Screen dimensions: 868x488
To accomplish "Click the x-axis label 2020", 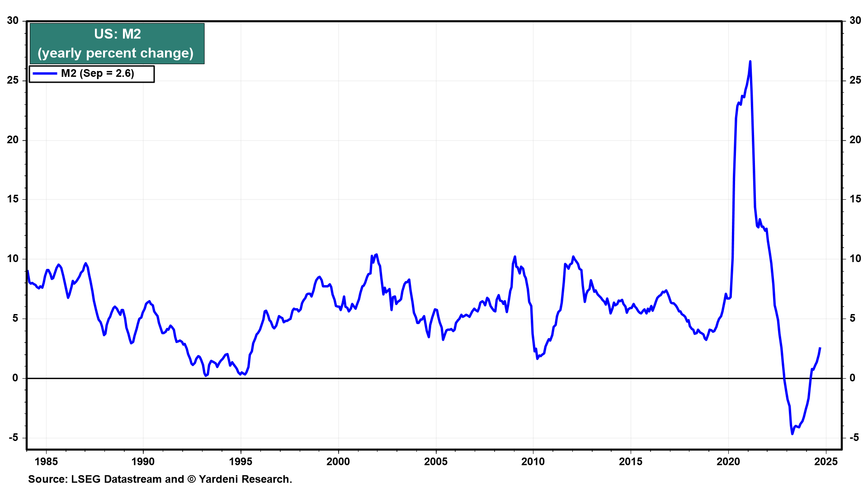I will pos(728,461).
